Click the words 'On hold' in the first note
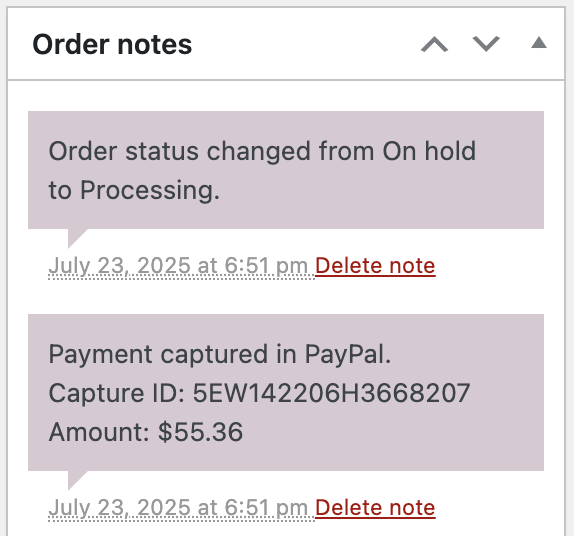Viewport: 574px width, 536px height. 429,151
